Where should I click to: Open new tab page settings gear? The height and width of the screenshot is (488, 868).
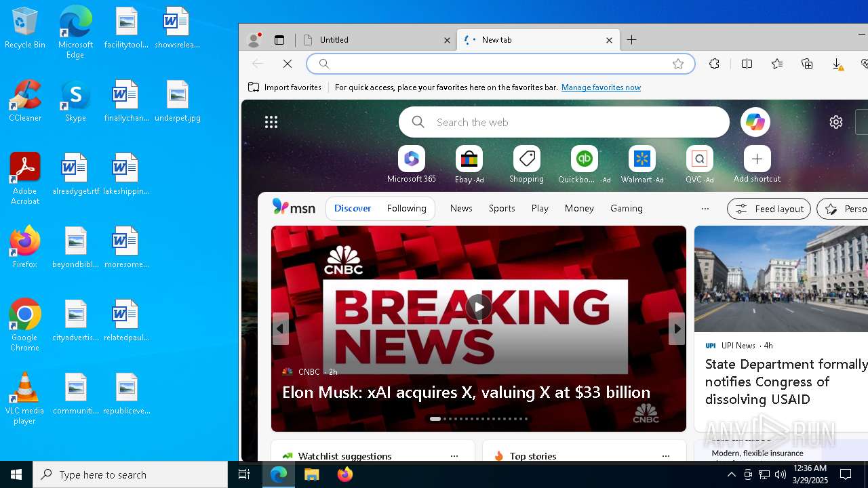click(836, 122)
